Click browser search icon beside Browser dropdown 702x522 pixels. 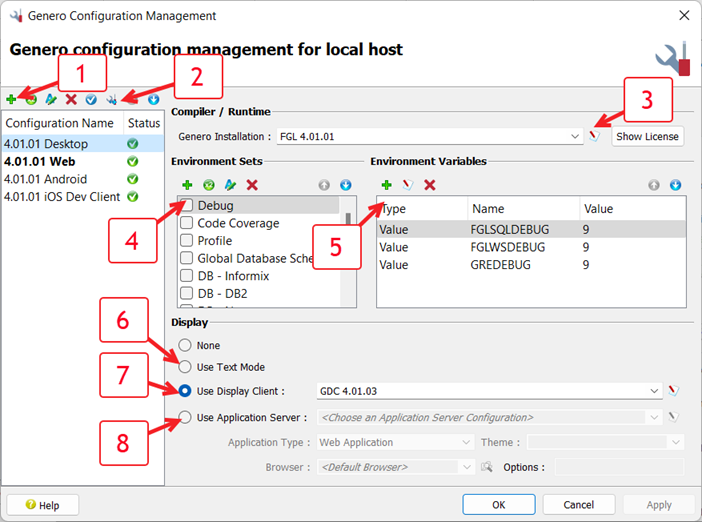coord(487,467)
